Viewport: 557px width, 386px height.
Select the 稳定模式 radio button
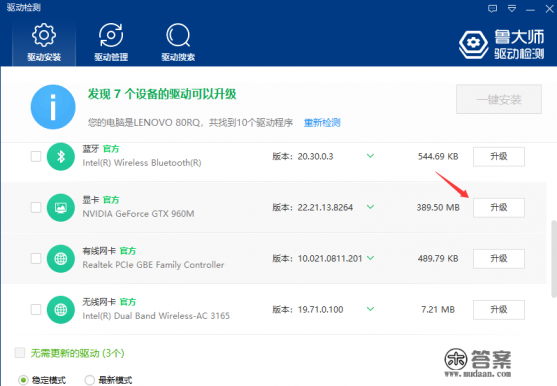point(23,380)
